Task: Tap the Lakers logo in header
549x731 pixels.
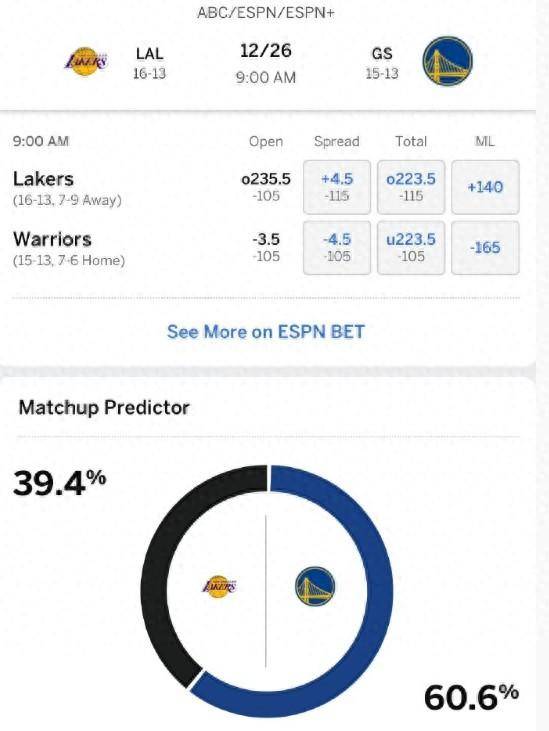Action: (x=86, y=61)
